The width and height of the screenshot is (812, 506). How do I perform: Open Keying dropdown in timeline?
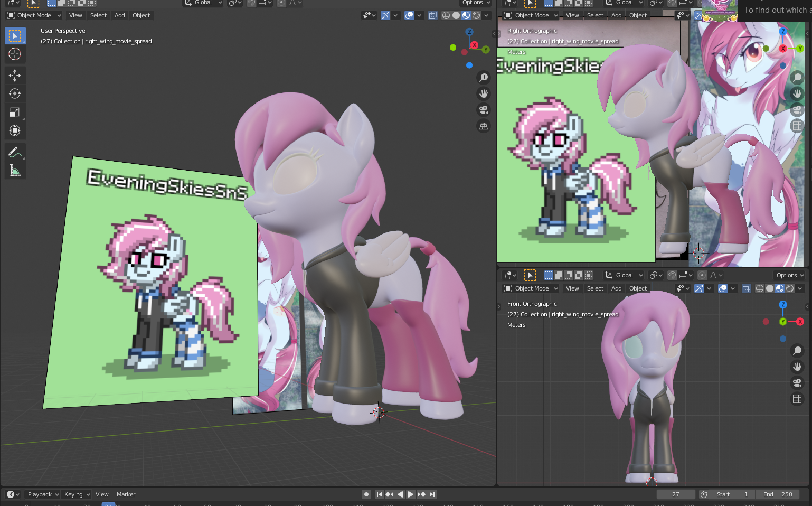click(x=77, y=494)
